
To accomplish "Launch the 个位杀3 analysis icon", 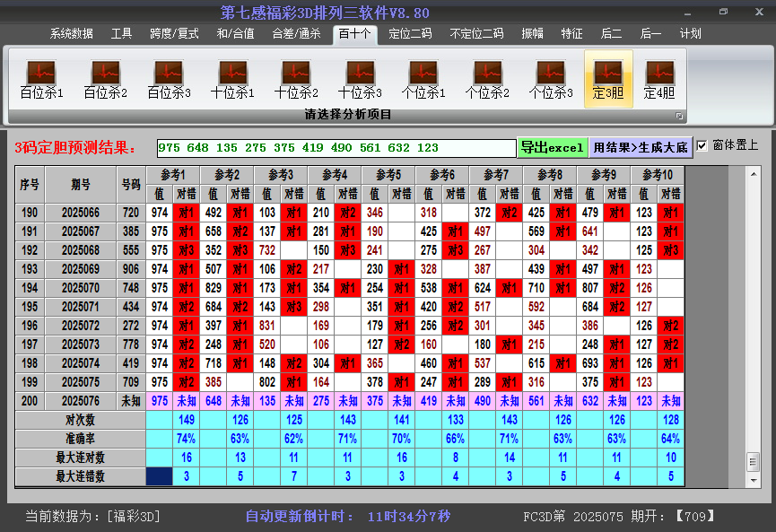I will (551, 79).
